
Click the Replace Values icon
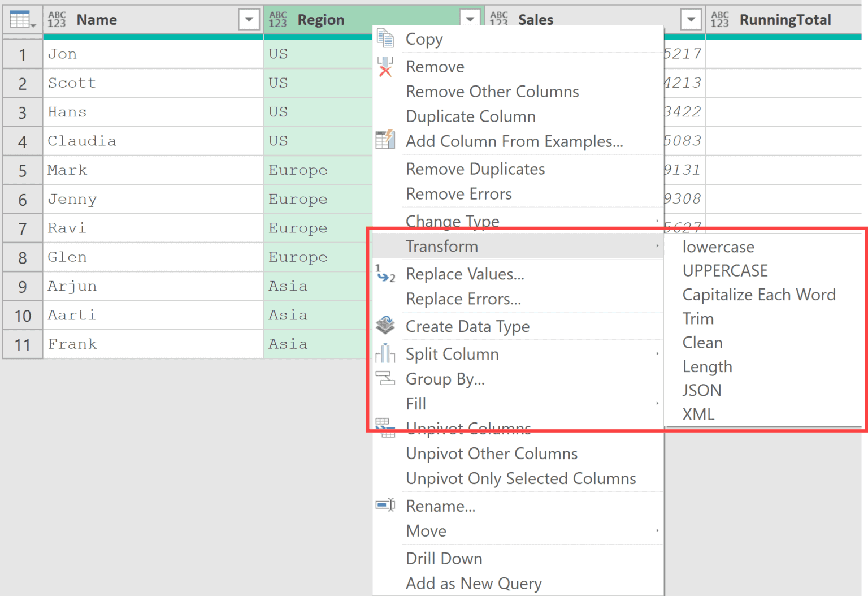386,274
